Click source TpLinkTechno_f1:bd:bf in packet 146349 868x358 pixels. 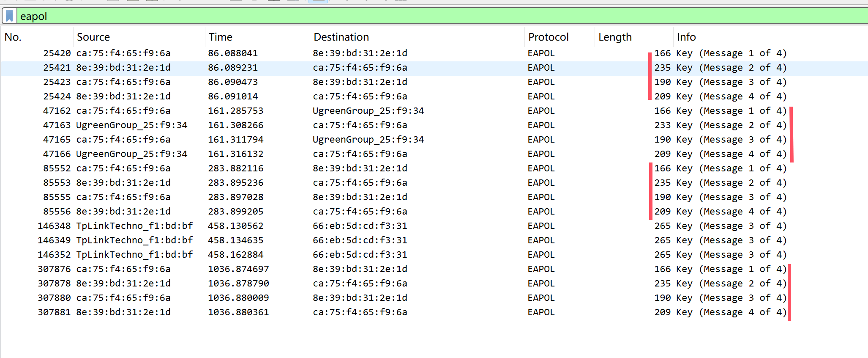point(134,240)
